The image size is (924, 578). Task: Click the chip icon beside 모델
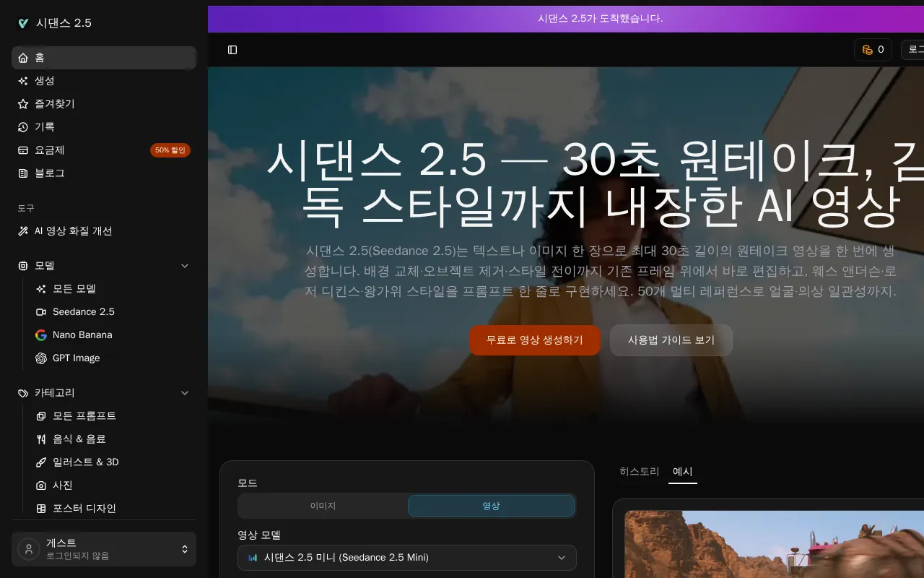click(x=23, y=266)
